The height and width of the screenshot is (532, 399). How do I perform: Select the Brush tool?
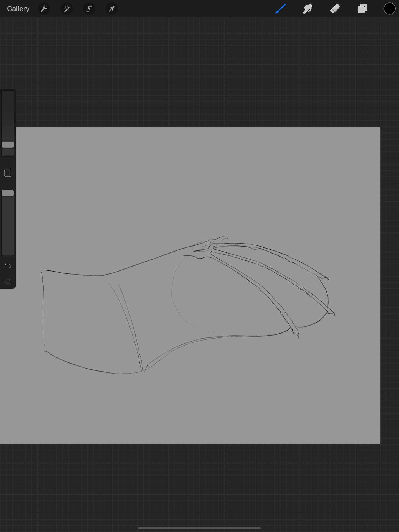[281, 9]
